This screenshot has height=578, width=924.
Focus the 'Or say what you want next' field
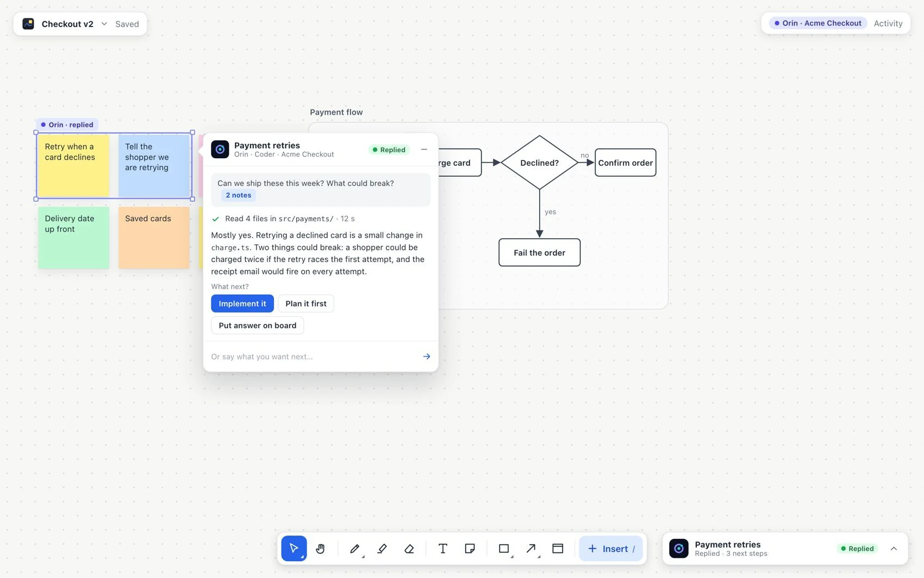point(312,357)
